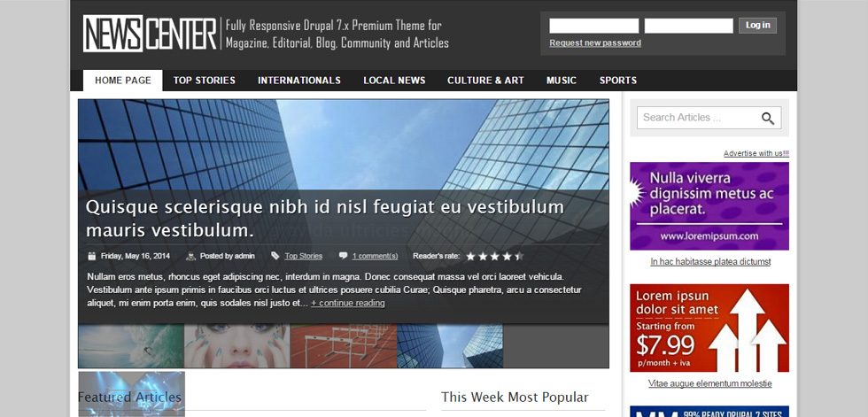Click the + continue reading link

point(347,303)
